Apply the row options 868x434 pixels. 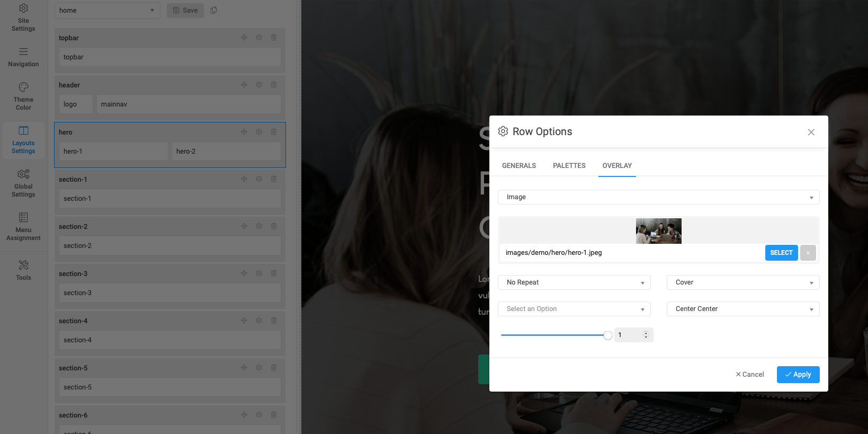(798, 375)
